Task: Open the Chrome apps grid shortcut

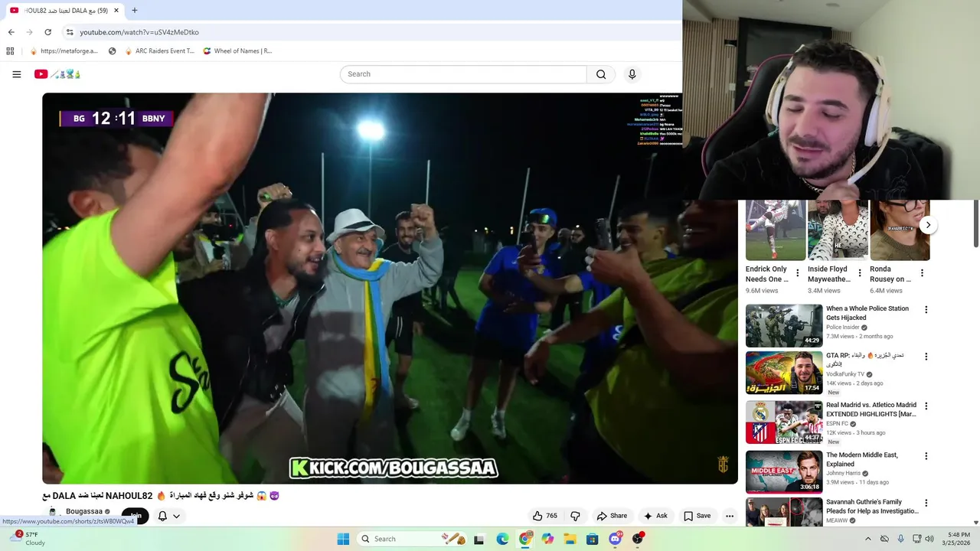Action: [x=10, y=51]
